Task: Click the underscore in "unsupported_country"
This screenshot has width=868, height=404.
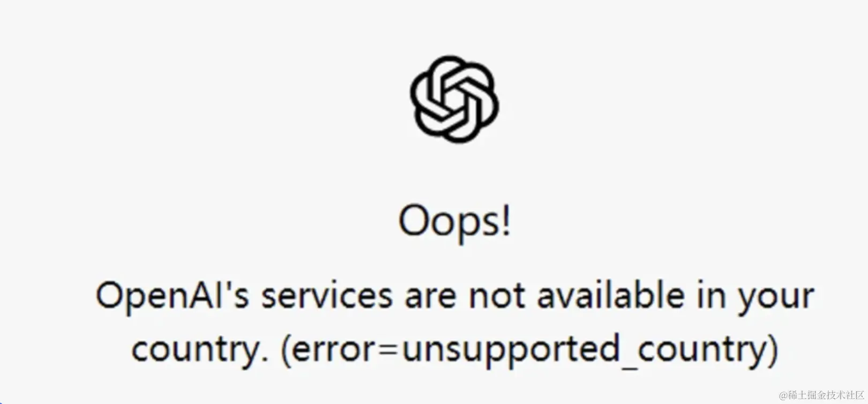Action: click(x=628, y=369)
